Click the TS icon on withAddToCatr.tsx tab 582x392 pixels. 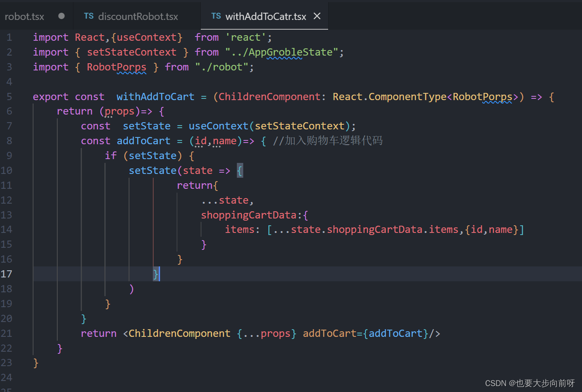[216, 16]
